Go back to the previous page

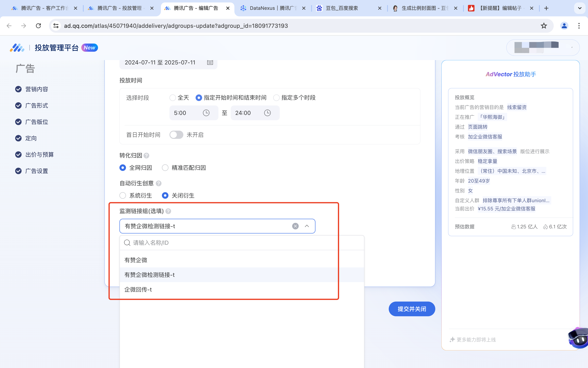(x=9, y=26)
